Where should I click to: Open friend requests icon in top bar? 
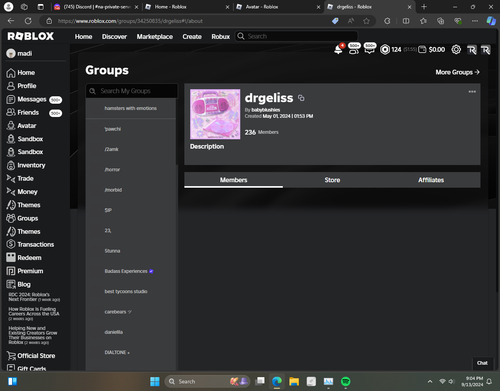point(354,49)
